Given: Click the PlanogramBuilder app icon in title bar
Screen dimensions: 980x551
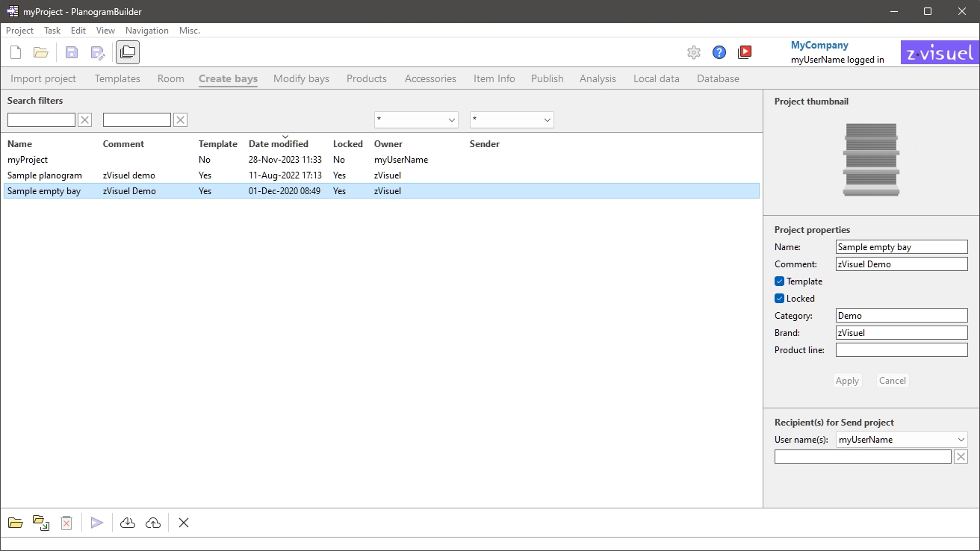Looking at the screenshot, I should click(13, 11).
